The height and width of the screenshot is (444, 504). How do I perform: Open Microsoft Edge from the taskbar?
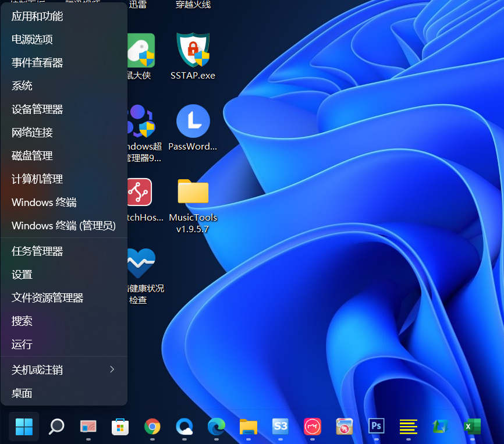pos(216,427)
